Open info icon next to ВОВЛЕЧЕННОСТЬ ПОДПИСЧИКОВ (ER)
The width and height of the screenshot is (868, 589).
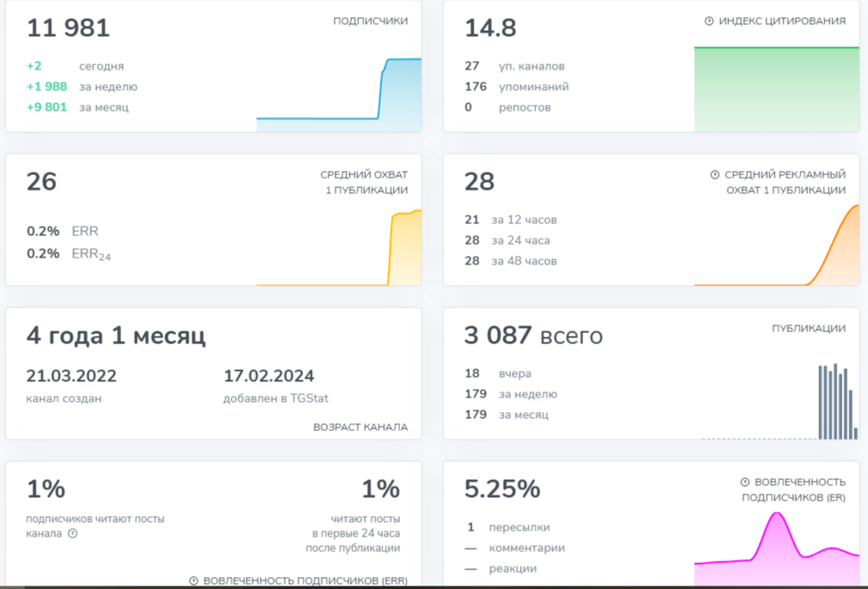745,483
